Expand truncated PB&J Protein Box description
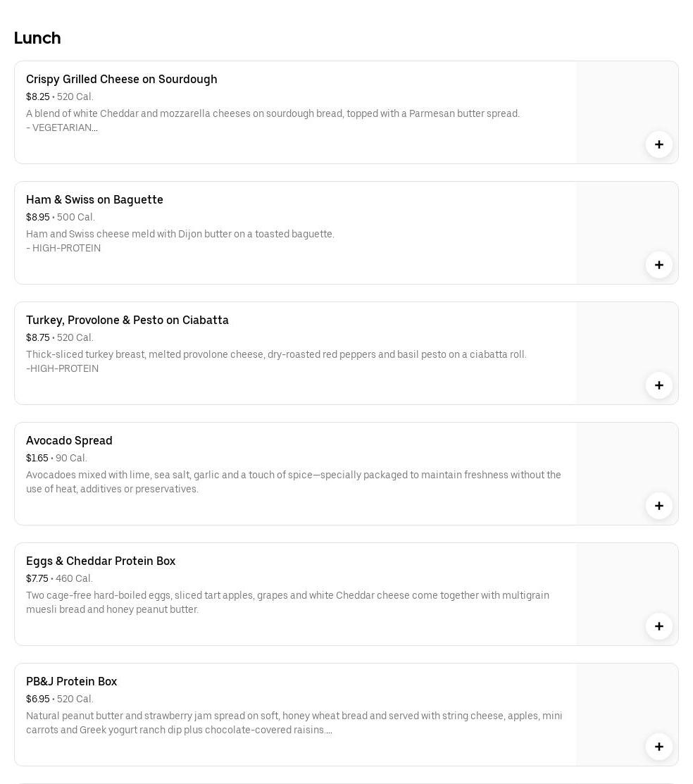The height and width of the screenshot is (784, 693). pos(329,730)
